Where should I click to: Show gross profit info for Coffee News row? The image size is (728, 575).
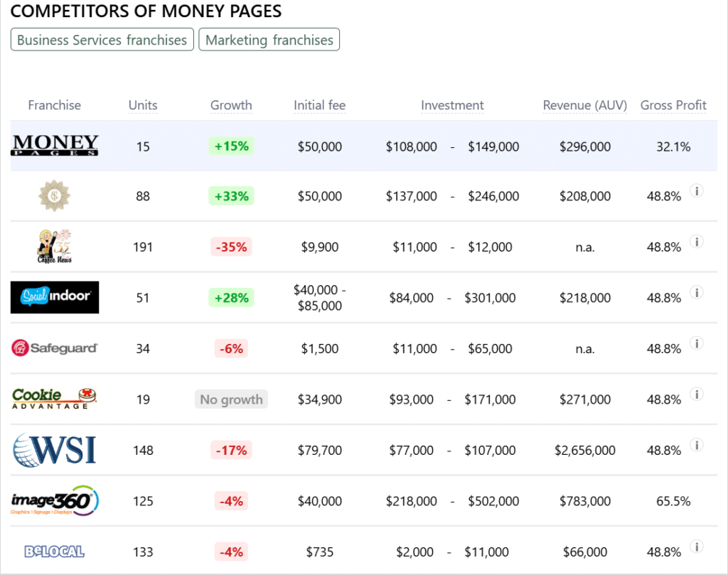697,242
